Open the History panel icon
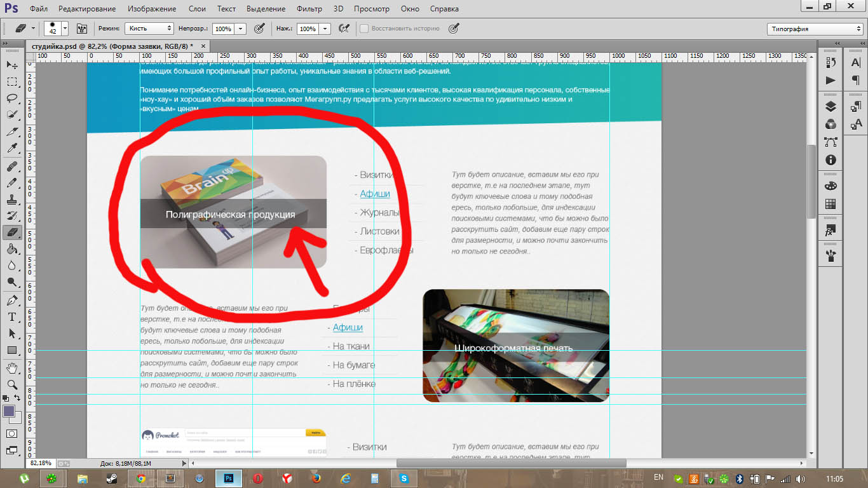868x488 pixels. [831, 62]
